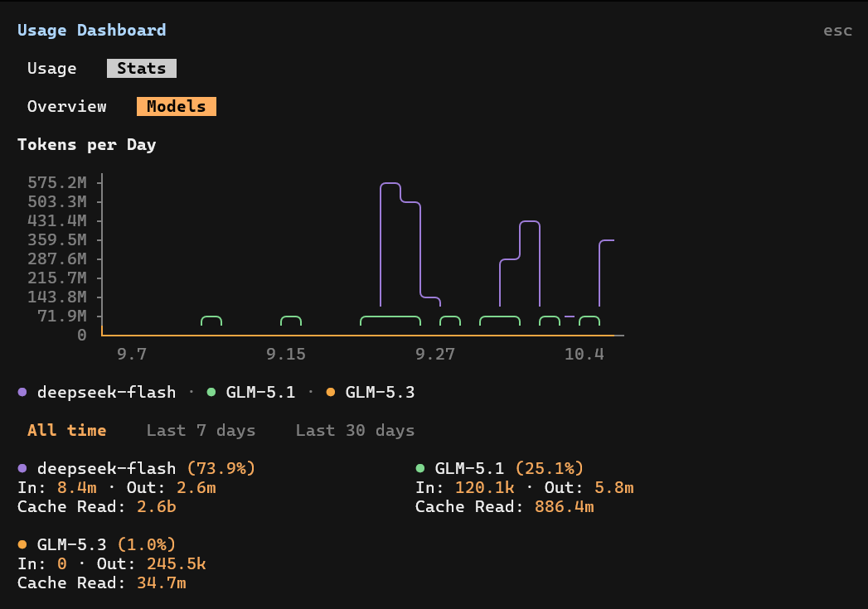Click GLM-5.1 output value "5.8m"
The width and height of the screenshot is (868, 609).
point(614,488)
